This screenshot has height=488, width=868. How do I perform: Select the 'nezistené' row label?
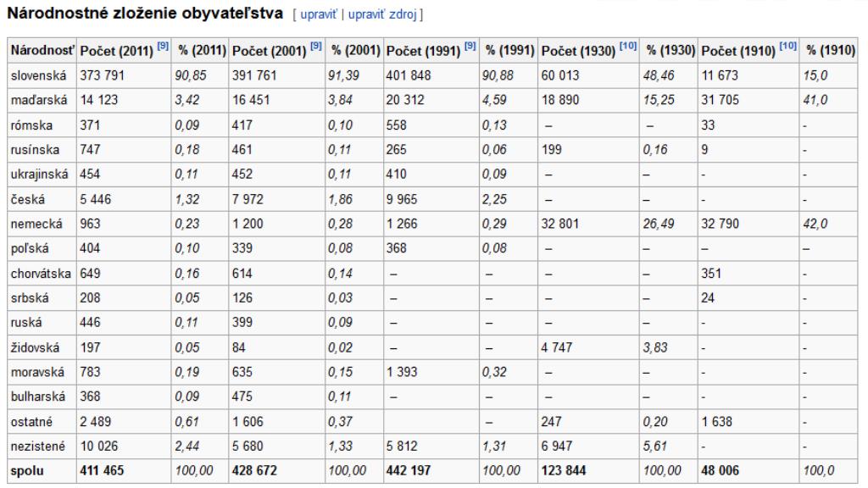[x=37, y=446]
